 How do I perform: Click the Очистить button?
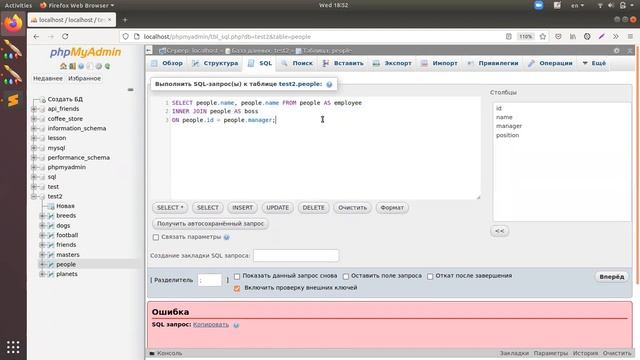point(352,208)
